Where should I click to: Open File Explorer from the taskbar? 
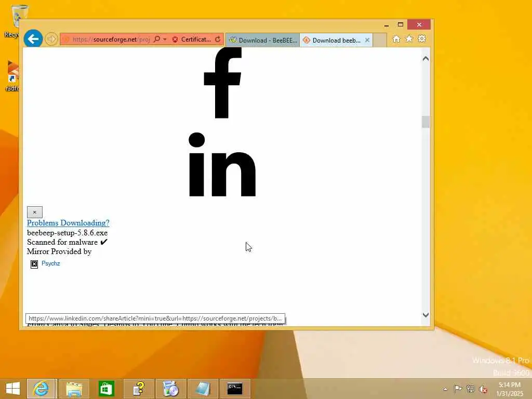pyautogui.click(x=74, y=389)
